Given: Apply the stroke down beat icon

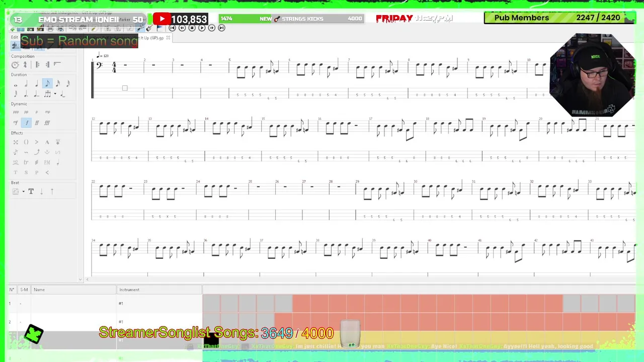Looking at the screenshot, I should pyautogui.click(x=41, y=191).
